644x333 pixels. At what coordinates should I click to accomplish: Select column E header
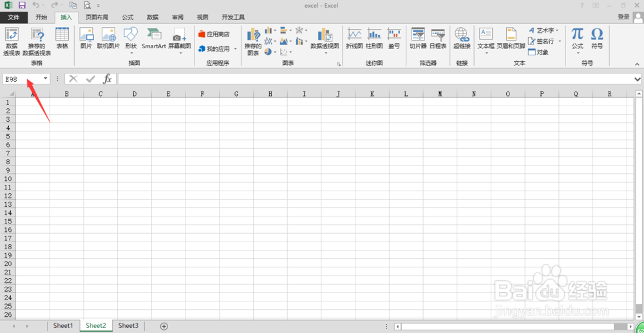(x=168, y=94)
